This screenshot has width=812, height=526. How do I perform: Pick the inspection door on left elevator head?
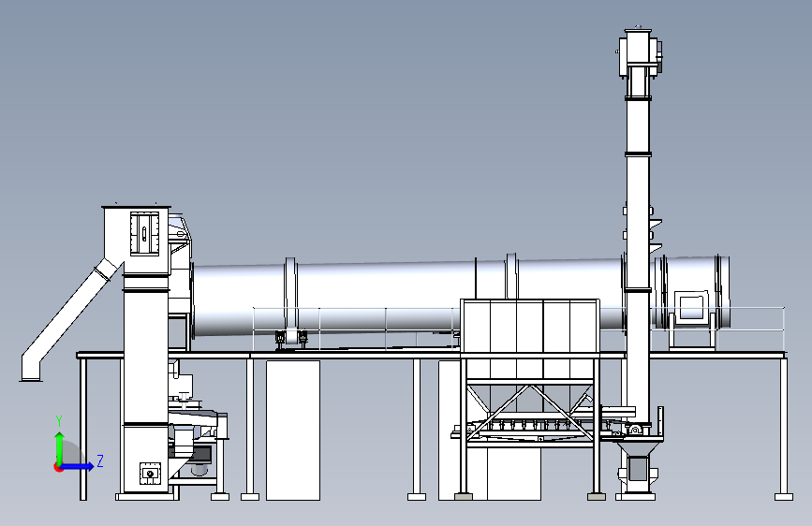[144, 233]
